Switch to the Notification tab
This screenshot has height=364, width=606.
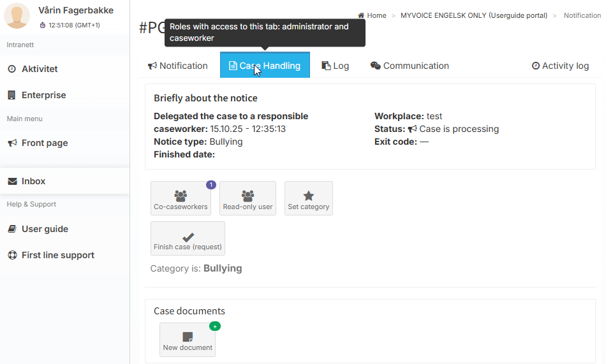pos(178,66)
